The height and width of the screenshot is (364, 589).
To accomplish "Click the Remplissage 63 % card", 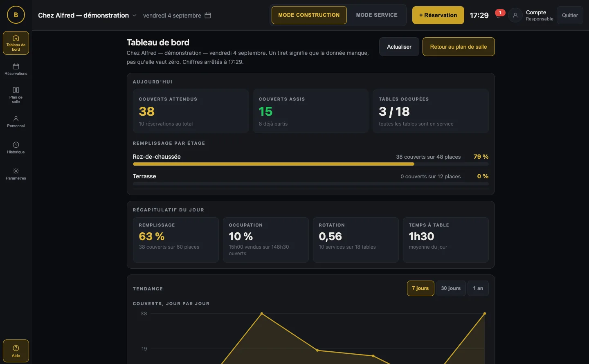I will point(176,240).
